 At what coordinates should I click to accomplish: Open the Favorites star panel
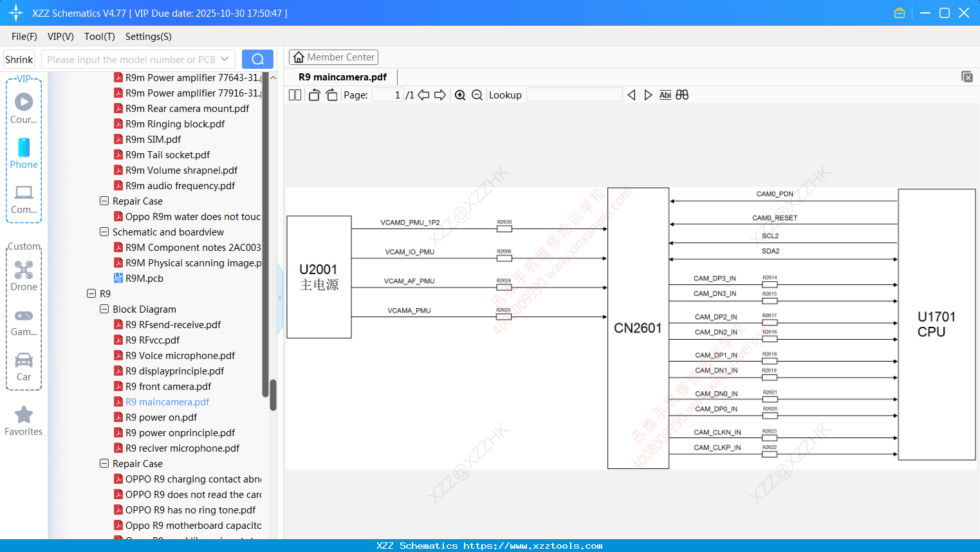tap(24, 414)
